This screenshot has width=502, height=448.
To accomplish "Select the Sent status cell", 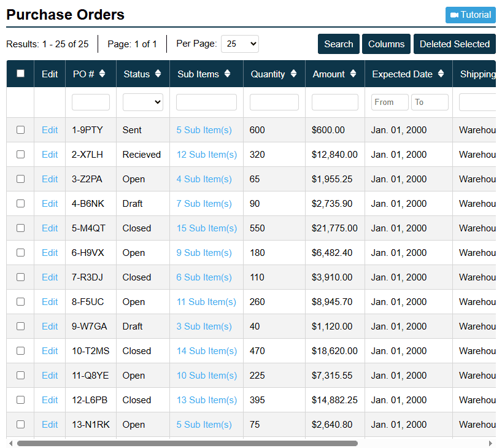I will point(143,130).
